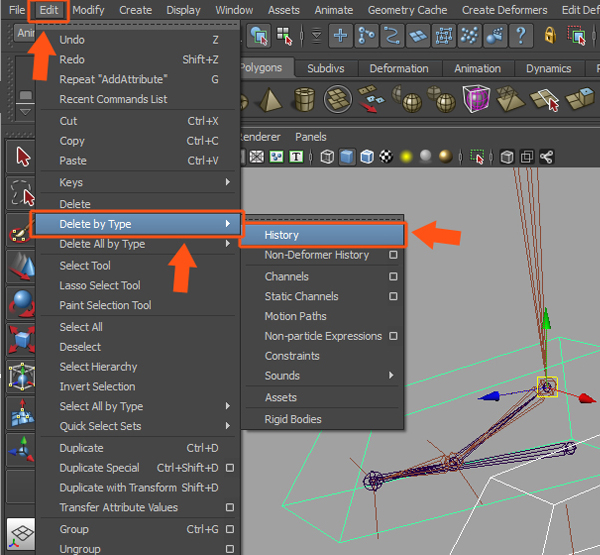Click the yellow manipulator center square

(x=547, y=387)
